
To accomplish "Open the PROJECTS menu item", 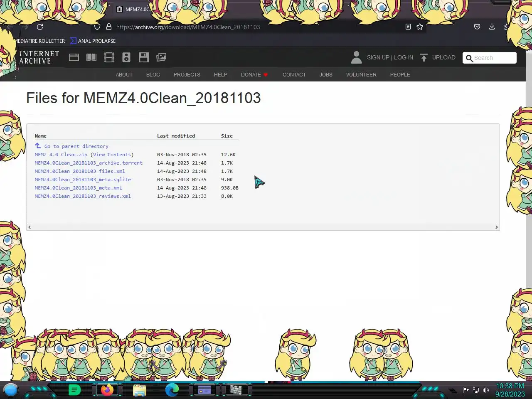I will point(187,75).
